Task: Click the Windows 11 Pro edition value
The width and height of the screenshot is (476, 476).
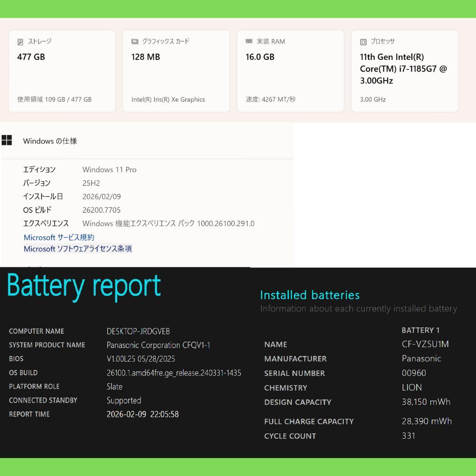Action: click(109, 170)
